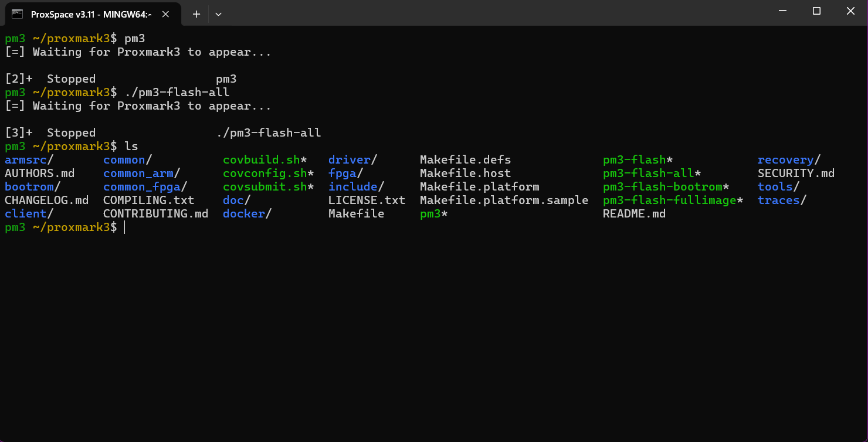This screenshot has height=442, width=868.
Task: Click the recovery/ directory listing
Action: click(789, 160)
